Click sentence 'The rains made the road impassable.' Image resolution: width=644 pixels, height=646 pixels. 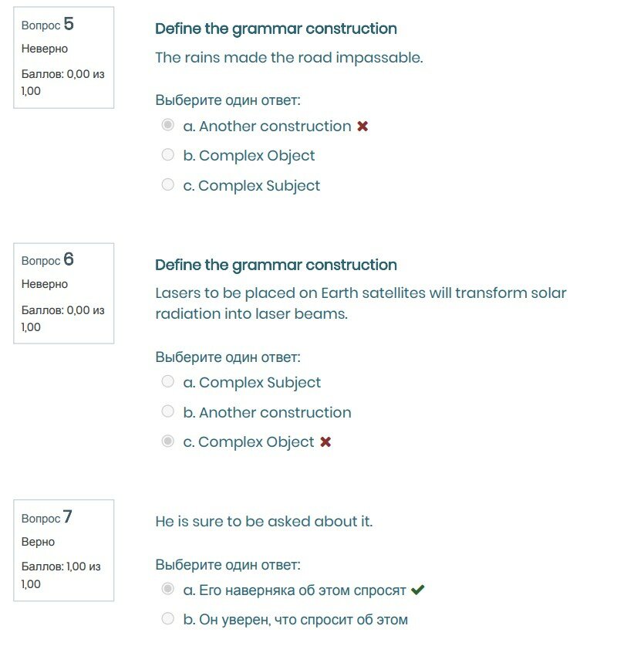click(289, 58)
